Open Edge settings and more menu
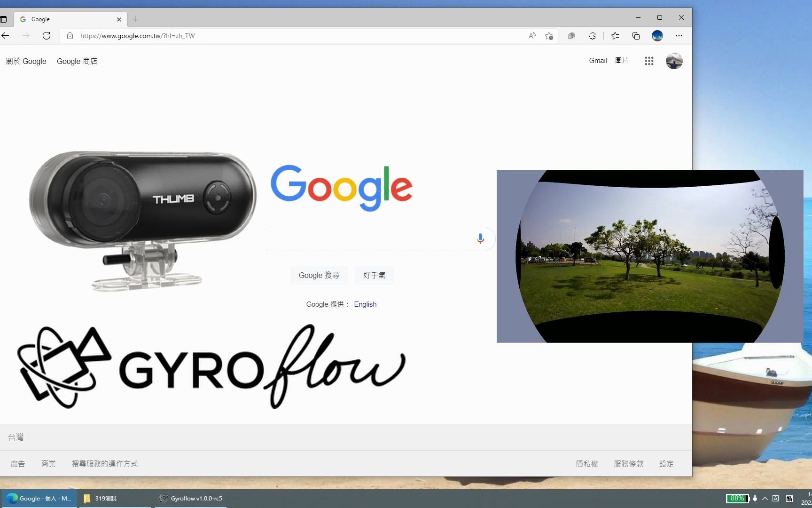This screenshot has height=508, width=812. 679,36
